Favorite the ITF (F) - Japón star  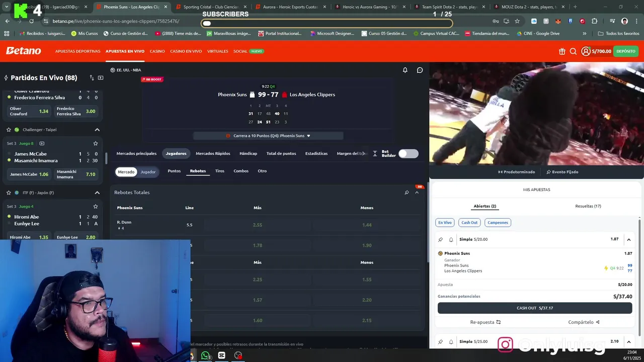pyautogui.click(x=9, y=193)
